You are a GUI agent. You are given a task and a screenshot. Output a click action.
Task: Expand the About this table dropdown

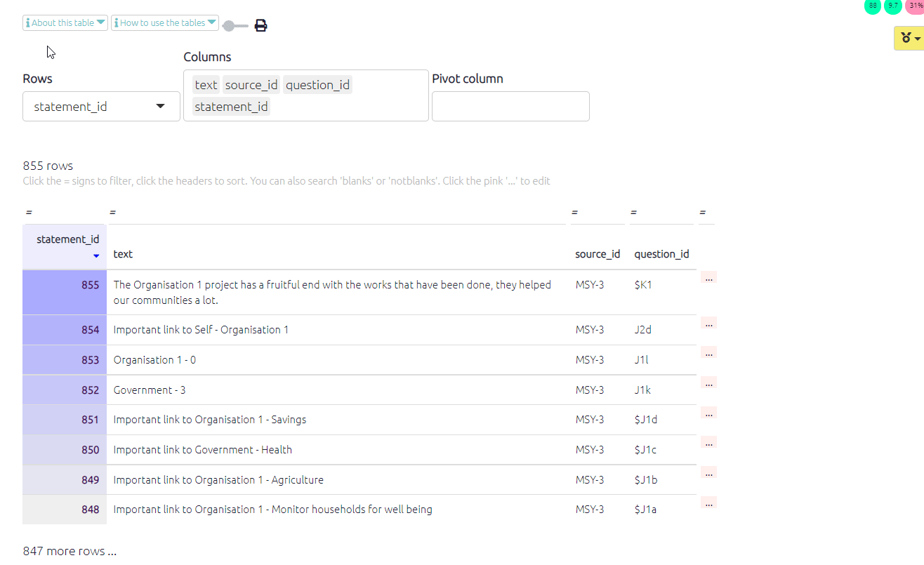pyautogui.click(x=65, y=23)
